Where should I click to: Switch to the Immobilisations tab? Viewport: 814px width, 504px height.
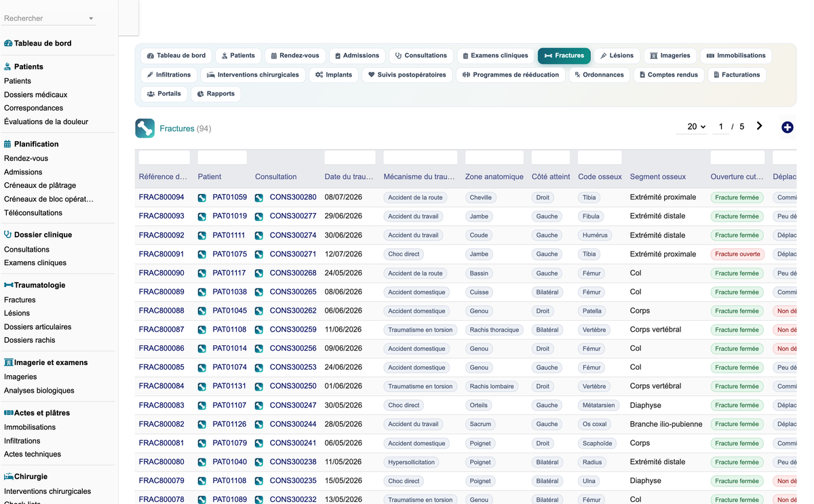click(736, 56)
